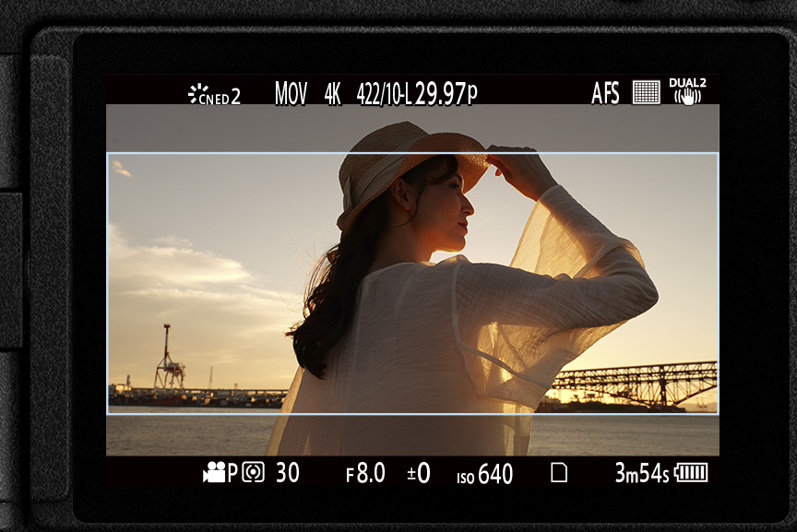Tap the harbor crane to set focus
Viewport: 797px width, 532px height.
pyautogui.click(x=168, y=360)
